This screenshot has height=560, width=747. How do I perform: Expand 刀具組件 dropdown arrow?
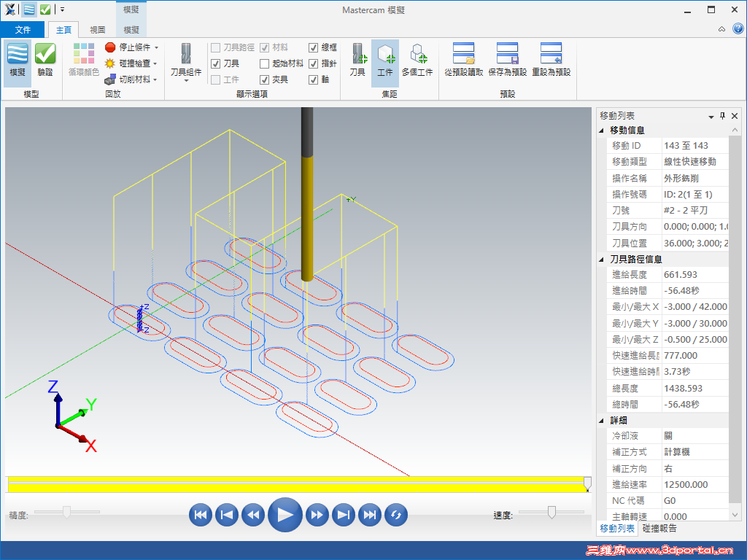[x=186, y=80]
